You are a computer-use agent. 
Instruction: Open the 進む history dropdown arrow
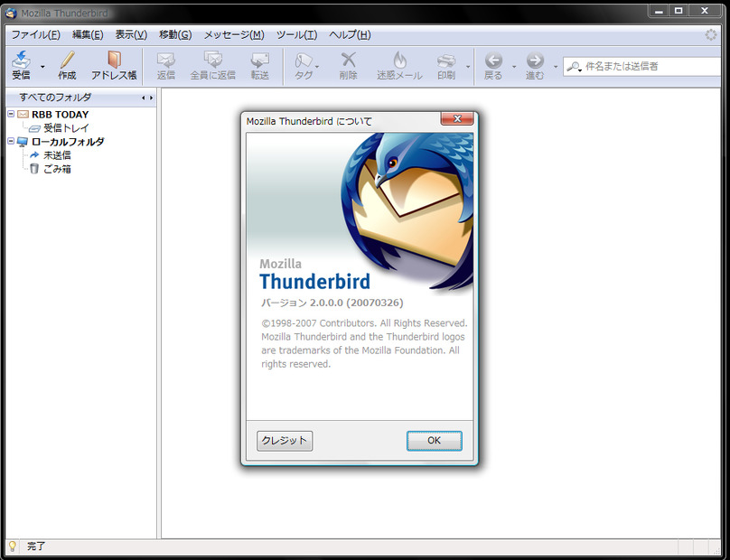[x=556, y=67]
